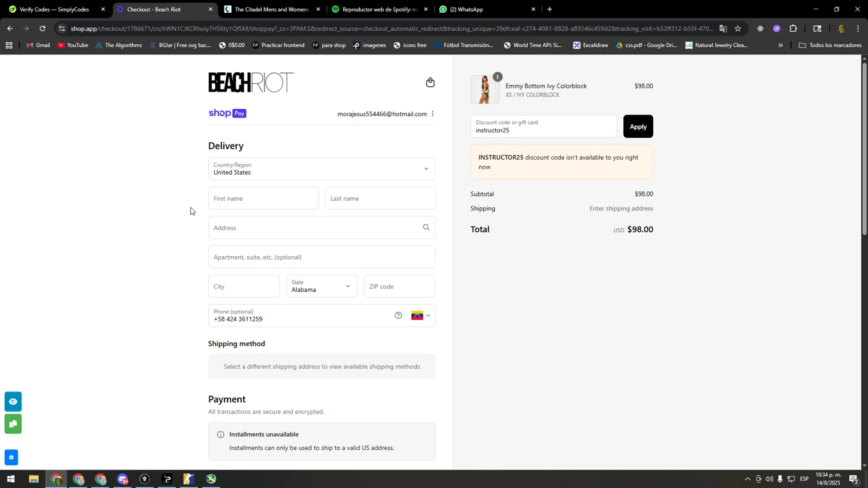Image resolution: width=868 pixels, height=488 pixels.
Task: Bookmark this page with the star
Action: (x=738, y=28)
